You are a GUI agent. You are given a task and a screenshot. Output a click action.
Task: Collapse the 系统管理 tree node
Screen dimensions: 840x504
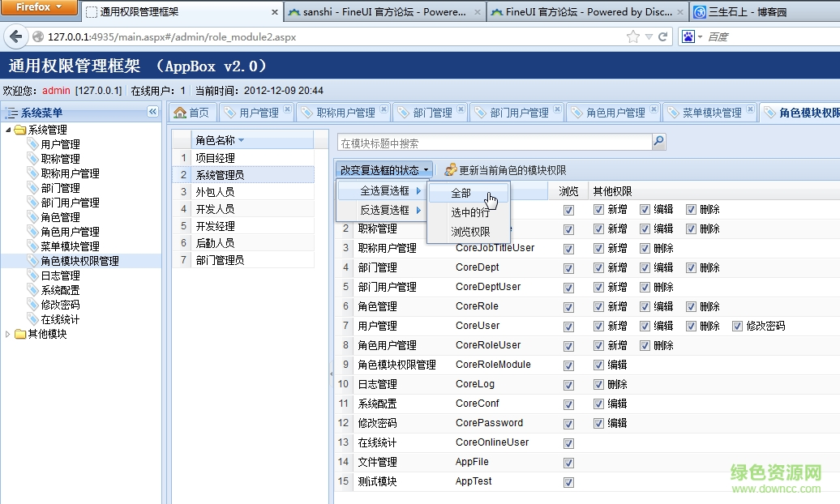(9, 130)
